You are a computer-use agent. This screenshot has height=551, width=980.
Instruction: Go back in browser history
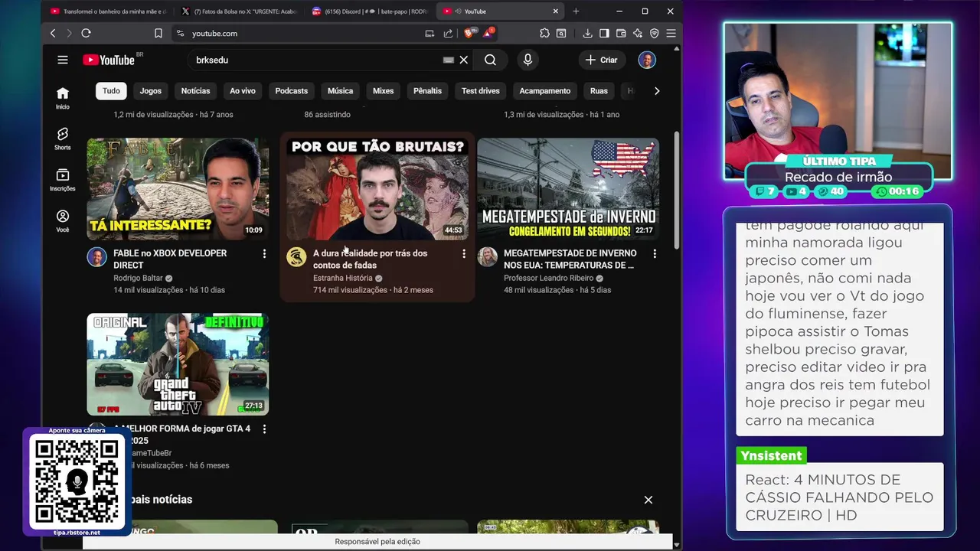pos(53,33)
